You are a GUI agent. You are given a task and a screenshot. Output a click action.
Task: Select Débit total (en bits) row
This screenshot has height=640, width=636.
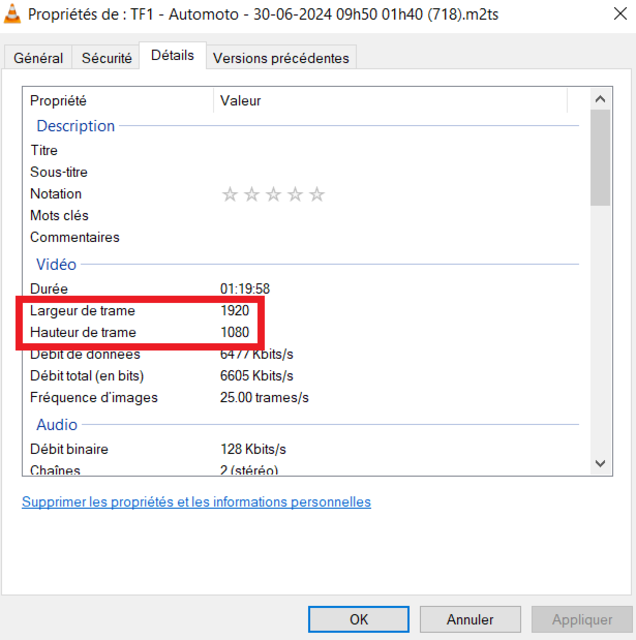click(304, 376)
